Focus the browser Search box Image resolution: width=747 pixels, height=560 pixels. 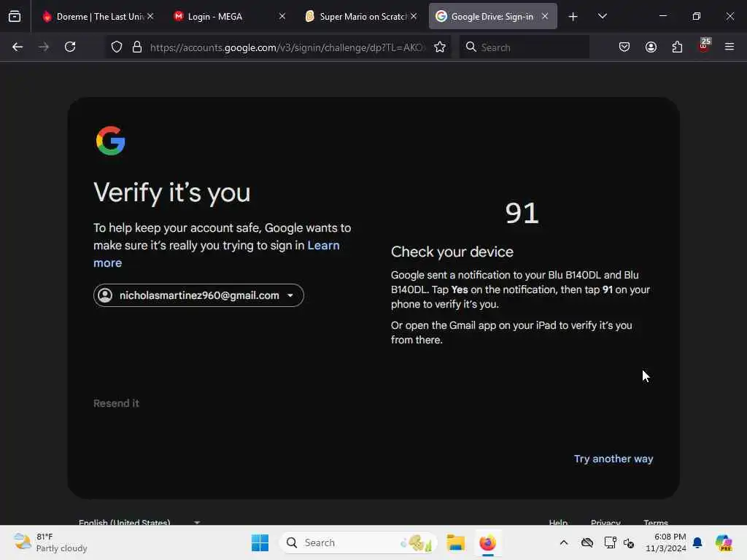[x=524, y=47]
